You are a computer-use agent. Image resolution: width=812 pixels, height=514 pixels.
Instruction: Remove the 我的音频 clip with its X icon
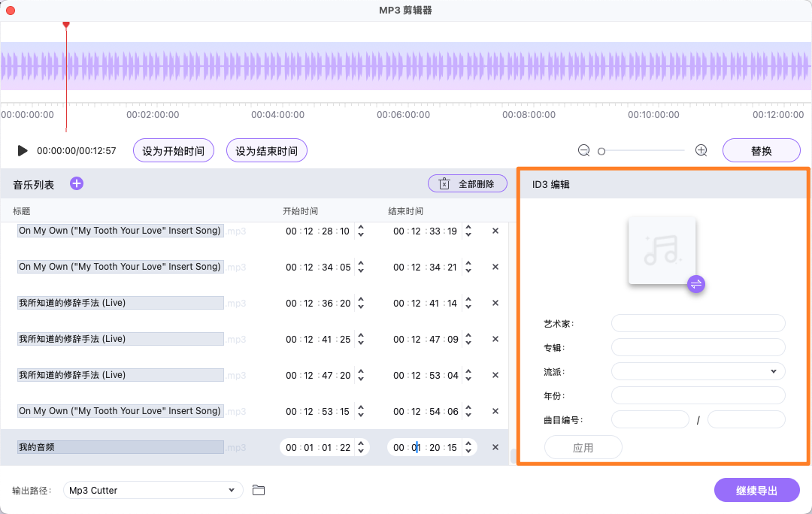click(x=495, y=446)
